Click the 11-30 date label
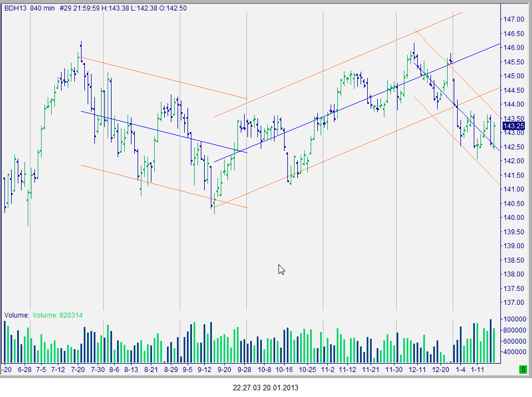The image size is (532, 397). (394, 369)
